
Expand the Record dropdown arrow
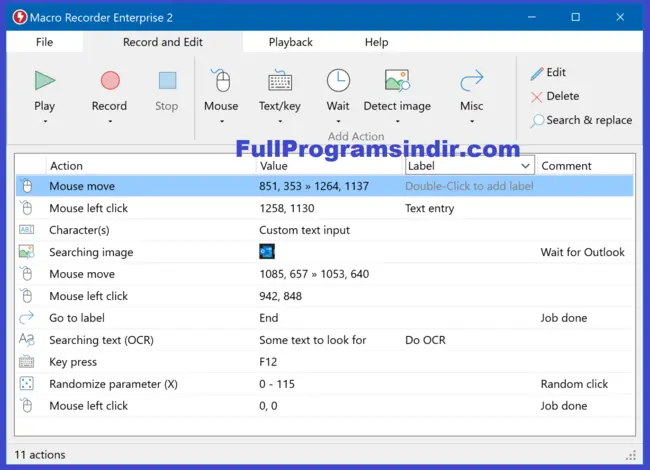click(110, 121)
